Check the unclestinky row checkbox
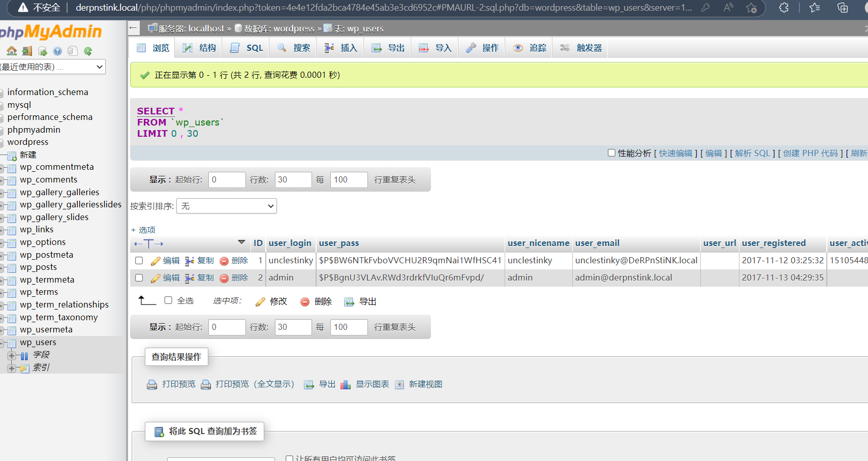The width and height of the screenshot is (868, 461). [139, 261]
